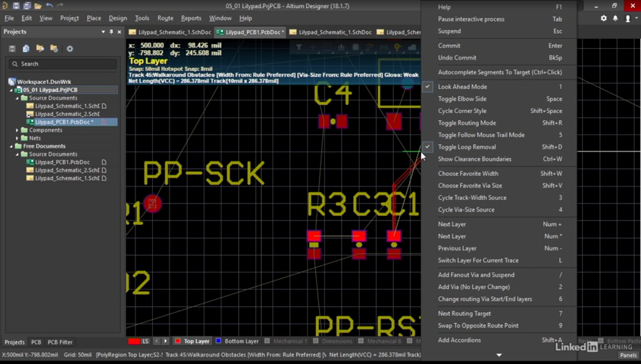The height and width of the screenshot is (364, 641).
Task: Switch to first Lilypad_Schematic_1.SchDoc tab
Action: point(170,32)
